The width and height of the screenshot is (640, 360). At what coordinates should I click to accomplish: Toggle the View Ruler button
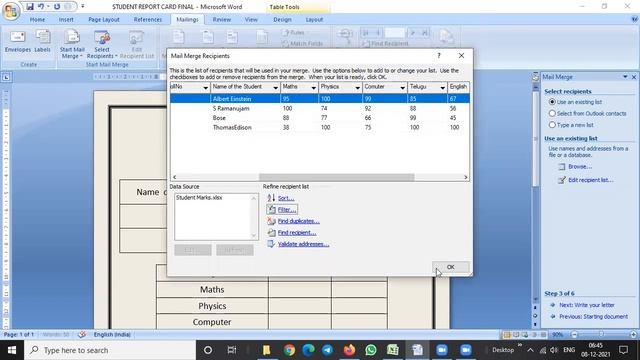tap(536, 77)
